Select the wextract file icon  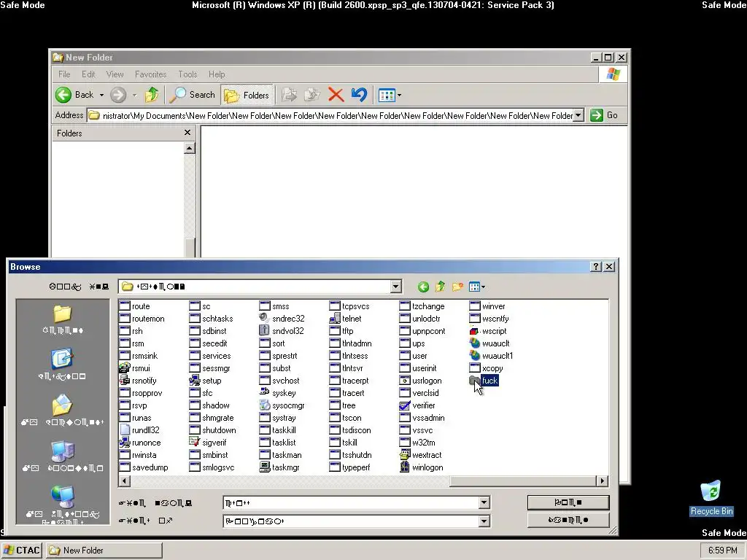tap(405, 454)
